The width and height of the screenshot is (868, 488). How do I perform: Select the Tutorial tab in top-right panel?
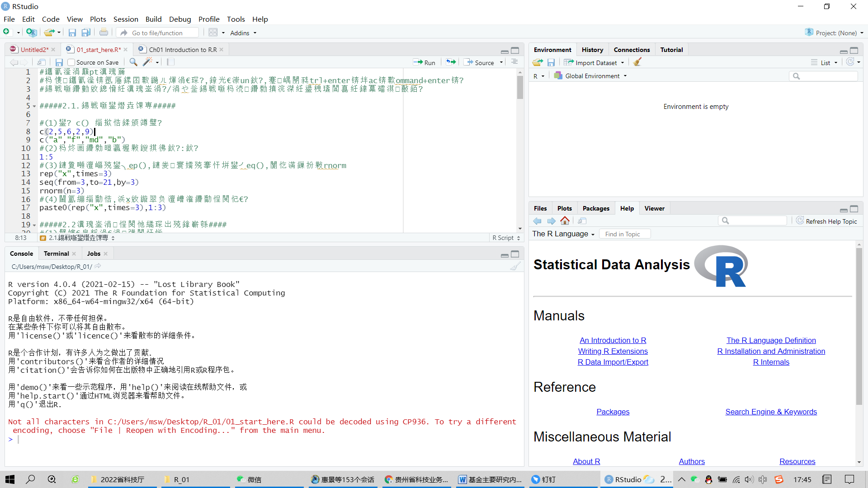[x=671, y=49]
